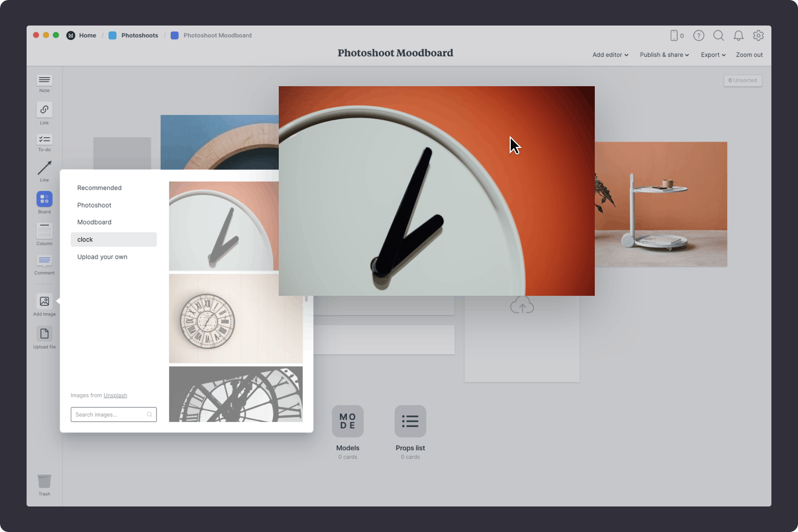Image resolution: width=798 pixels, height=532 pixels.
Task: Click the blue Photoshoots breadcrumb icon
Action: pos(113,36)
